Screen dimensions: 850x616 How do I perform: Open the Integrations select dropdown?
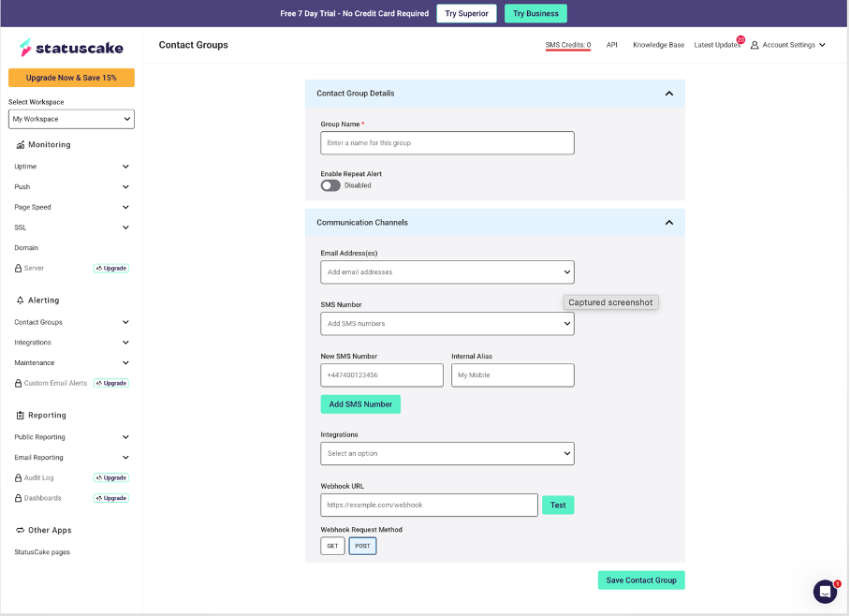(x=447, y=454)
